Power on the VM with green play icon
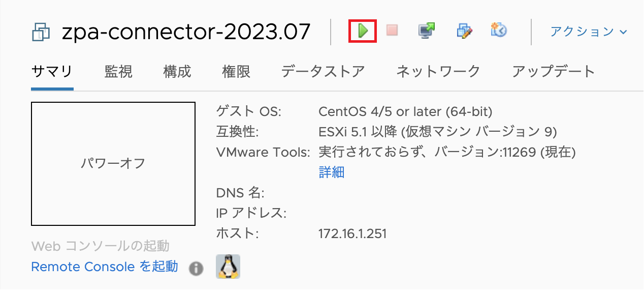The width and height of the screenshot is (644, 292). (x=363, y=31)
